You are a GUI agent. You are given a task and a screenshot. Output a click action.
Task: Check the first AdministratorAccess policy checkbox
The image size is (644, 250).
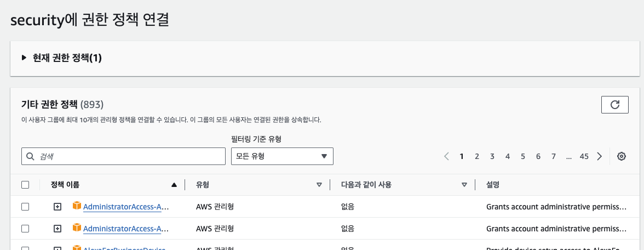tap(25, 207)
